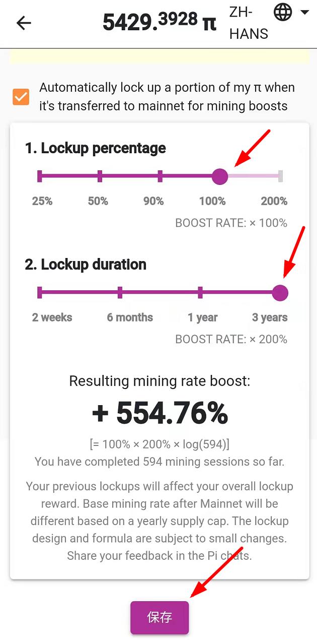The image size is (317, 644).
Task: Set lockup percentage to 25%
Action: 40,176
